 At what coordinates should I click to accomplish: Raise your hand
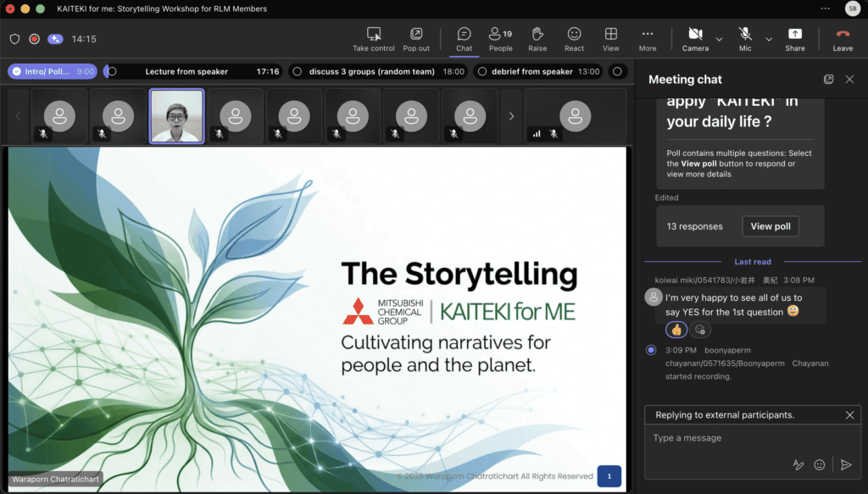(x=537, y=39)
